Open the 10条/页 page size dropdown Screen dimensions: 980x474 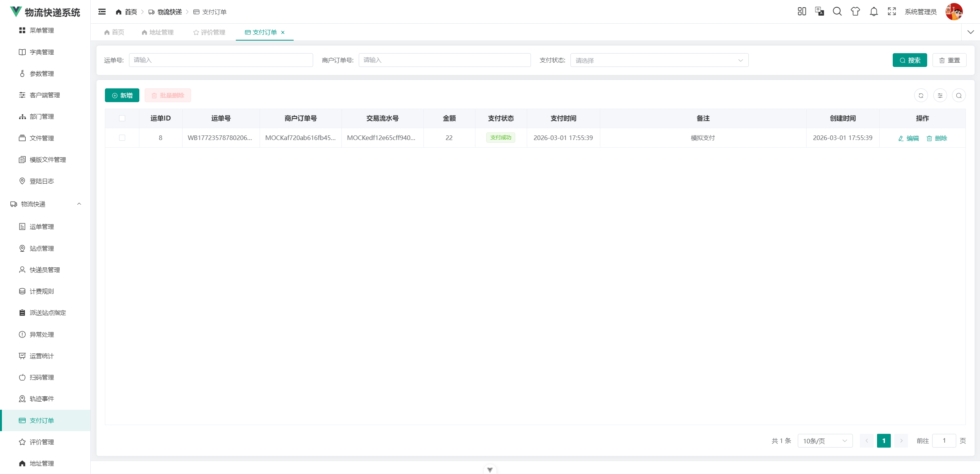pos(825,441)
